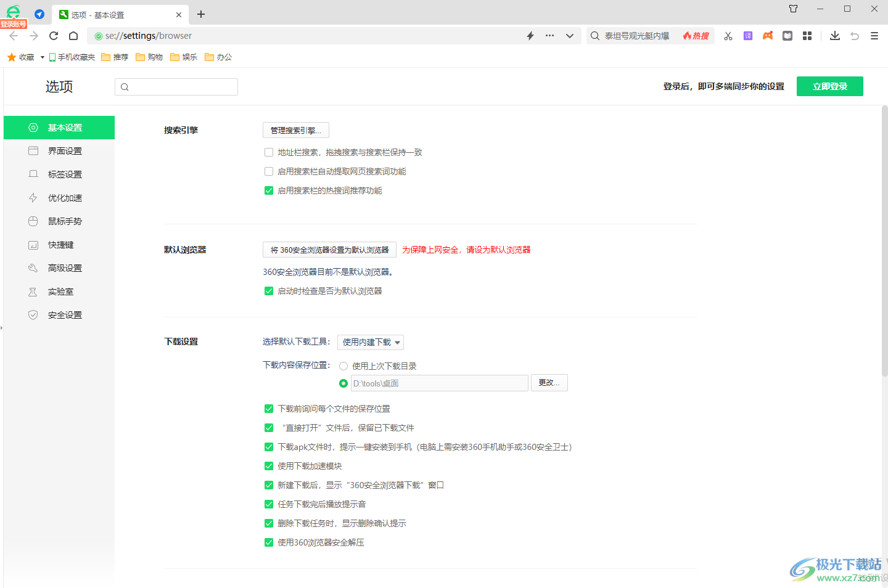
Task: Toggle 删除下载任务时显示删除确认提示 checkbox
Action: click(269, 523)
